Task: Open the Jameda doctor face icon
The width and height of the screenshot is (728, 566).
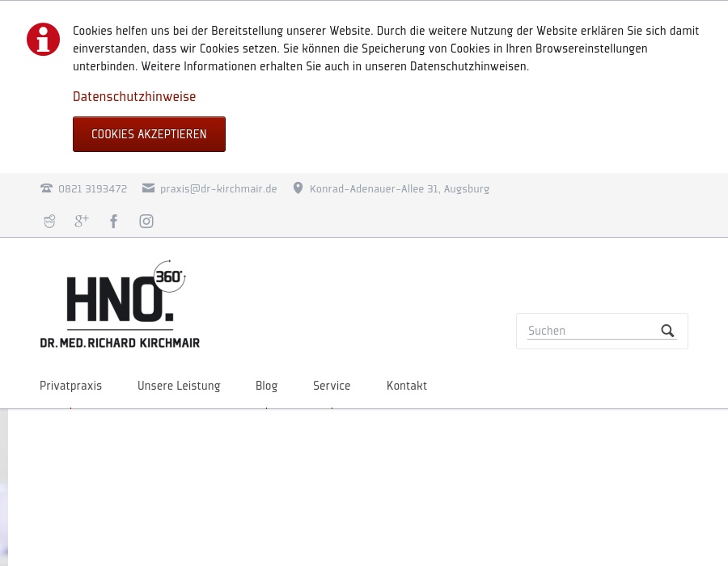Action: [49, 222]
